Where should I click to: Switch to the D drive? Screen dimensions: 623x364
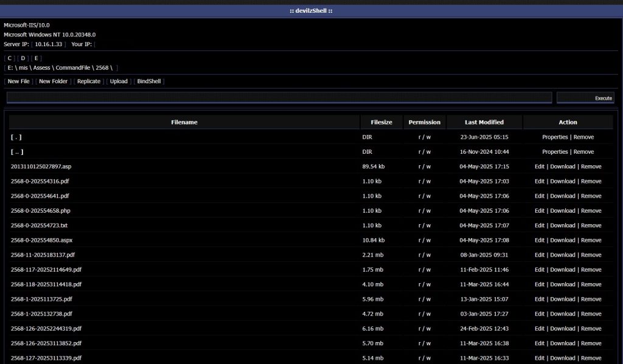coord(23,58)
